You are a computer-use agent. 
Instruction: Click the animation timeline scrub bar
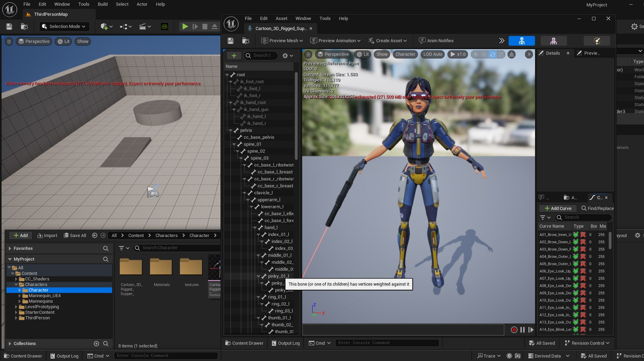[403, 330]
